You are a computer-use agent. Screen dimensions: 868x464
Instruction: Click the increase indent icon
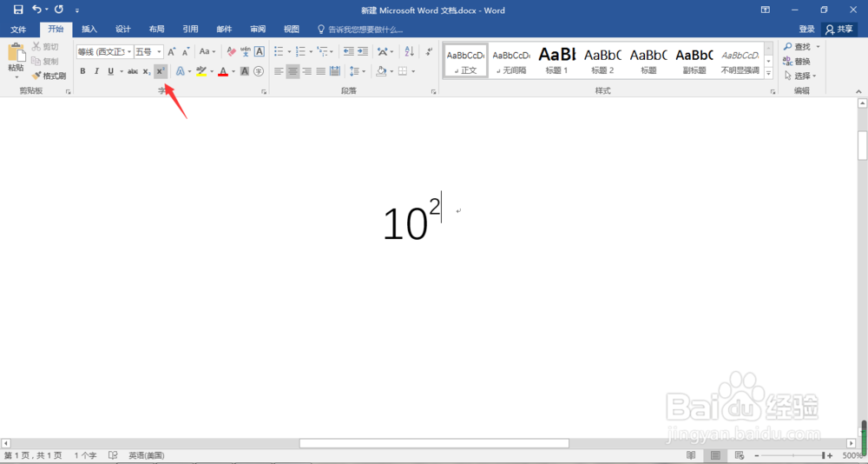pyautogui.click(x=363, y=51)
